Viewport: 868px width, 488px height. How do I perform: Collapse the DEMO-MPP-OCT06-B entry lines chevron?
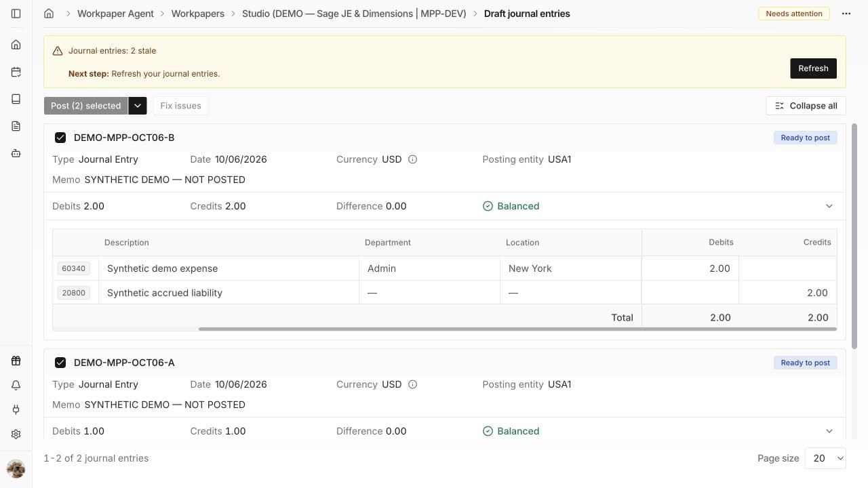[829, 206]
